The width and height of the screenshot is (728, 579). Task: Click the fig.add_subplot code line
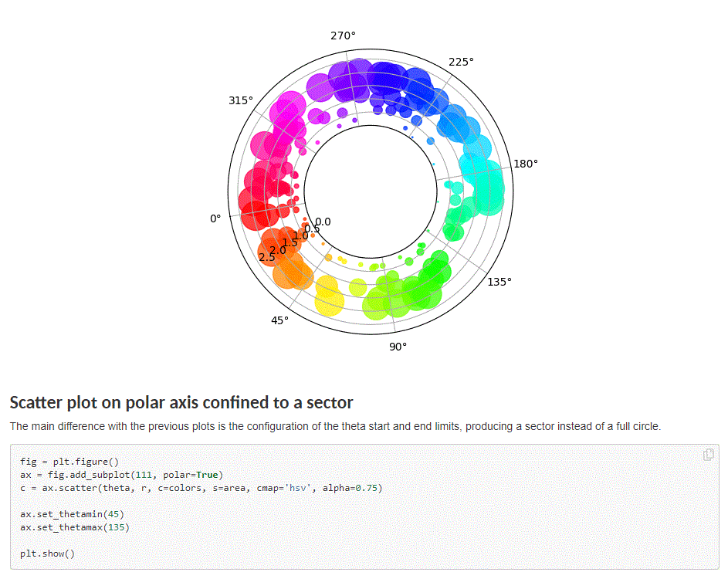pyautogui.click(x=121, y=474)
